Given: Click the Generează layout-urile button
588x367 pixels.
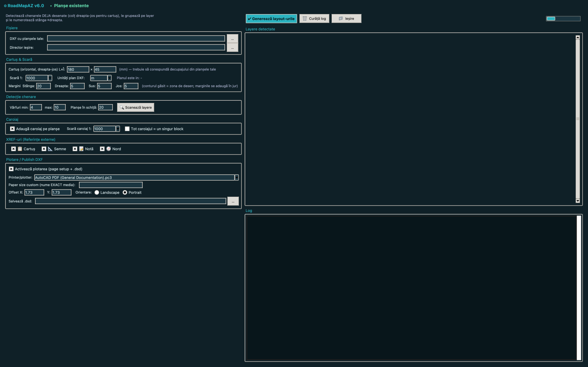Looking at the screenshot, I should [271, 19].
